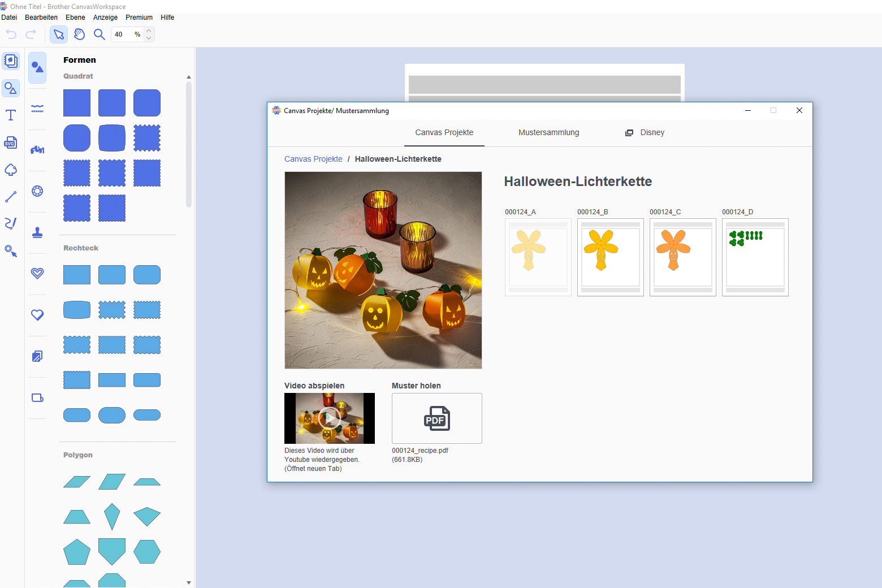
Task: Open the 'fun' lettering category
Action: (x=37, y=150)
